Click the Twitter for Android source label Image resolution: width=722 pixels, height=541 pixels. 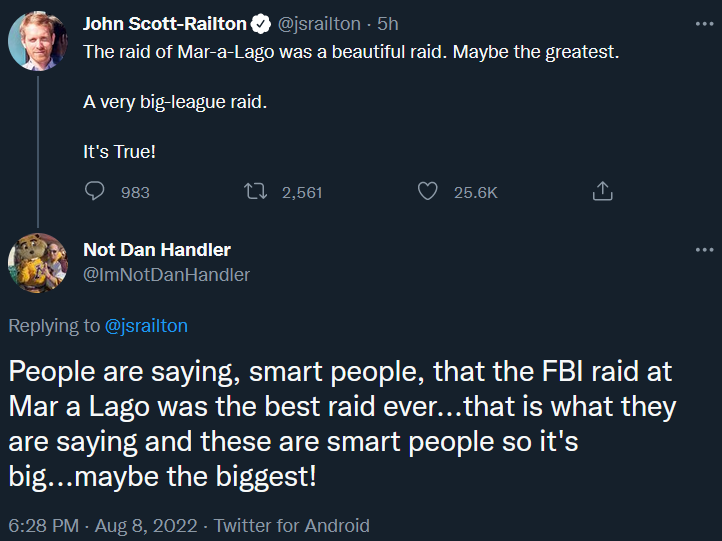[292, 525]
